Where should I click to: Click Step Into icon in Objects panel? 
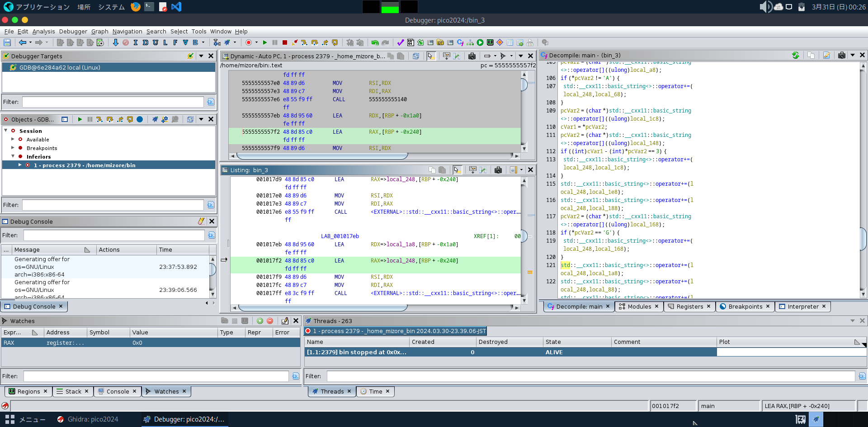(100, 119)
